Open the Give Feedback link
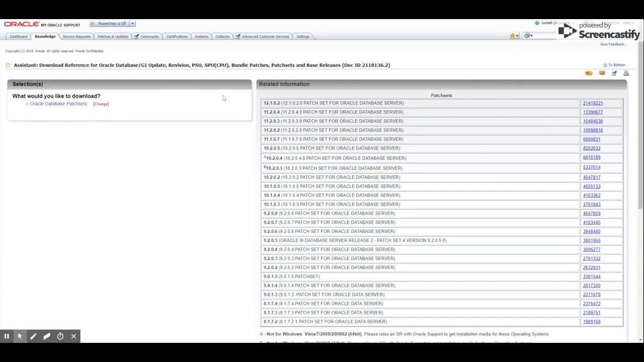This screenshot has height=362, width=644. pos(613,44)
